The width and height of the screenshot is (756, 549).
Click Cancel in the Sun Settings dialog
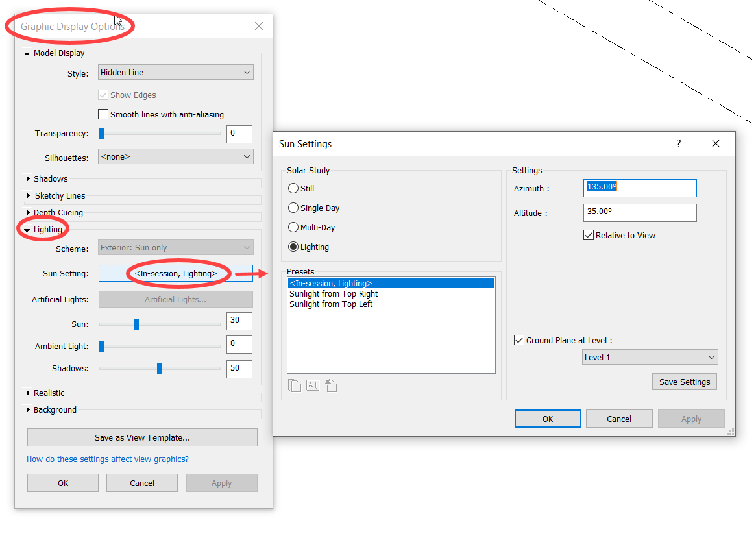point(619,419)
